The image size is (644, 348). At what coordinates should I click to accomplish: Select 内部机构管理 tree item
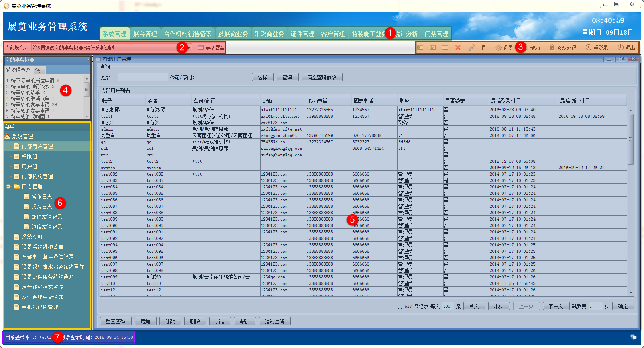pos(37,176)
